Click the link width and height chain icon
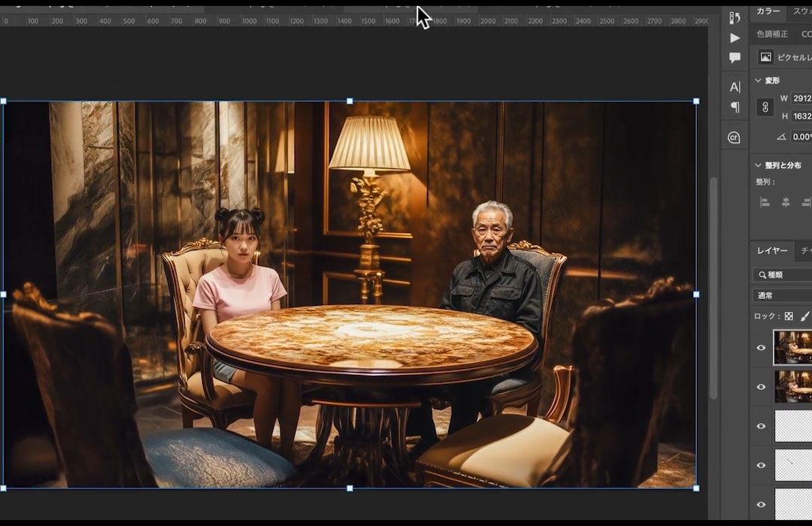 (765, 107)
